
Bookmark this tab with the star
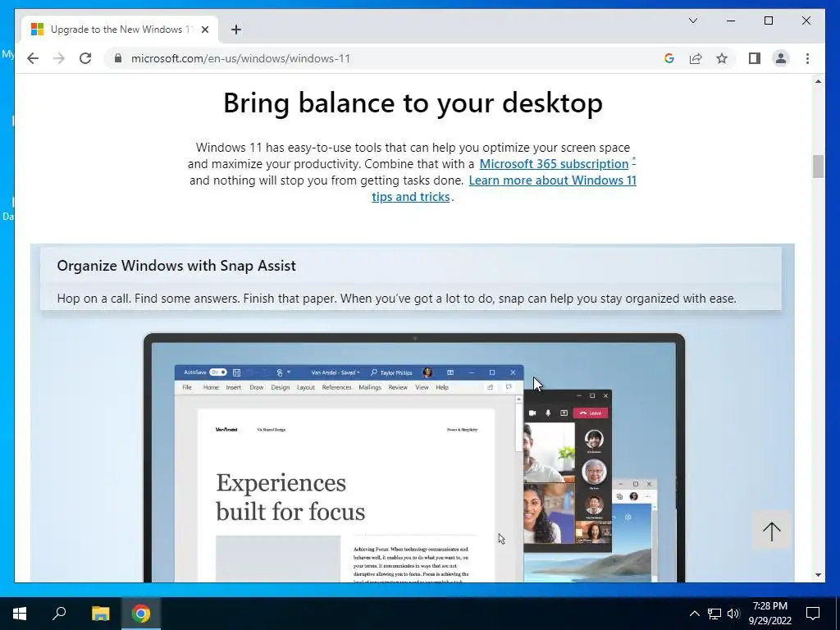722,58
